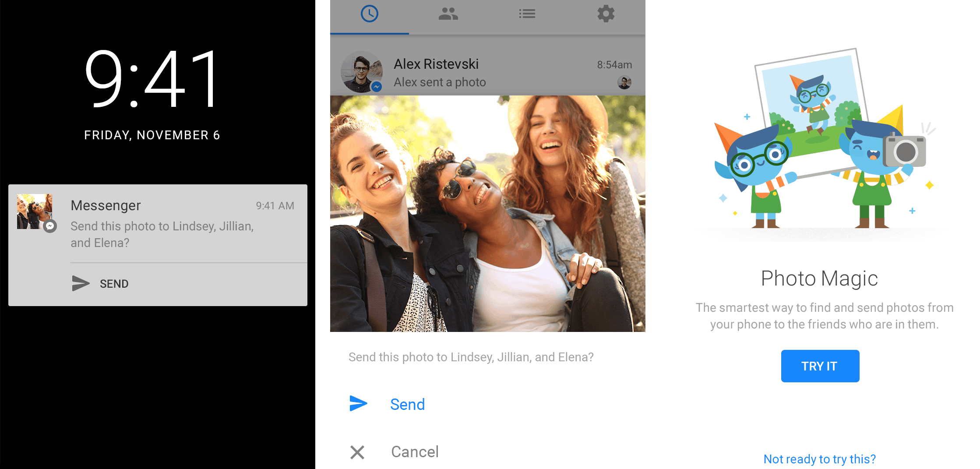980x469 pixels.
Task: Tap the Cancel text option
Action: [415, 452]
